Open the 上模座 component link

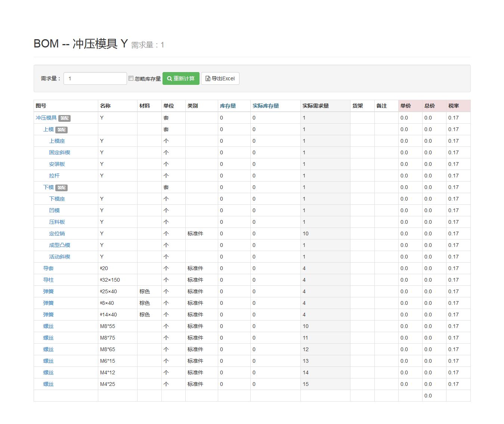57,141
